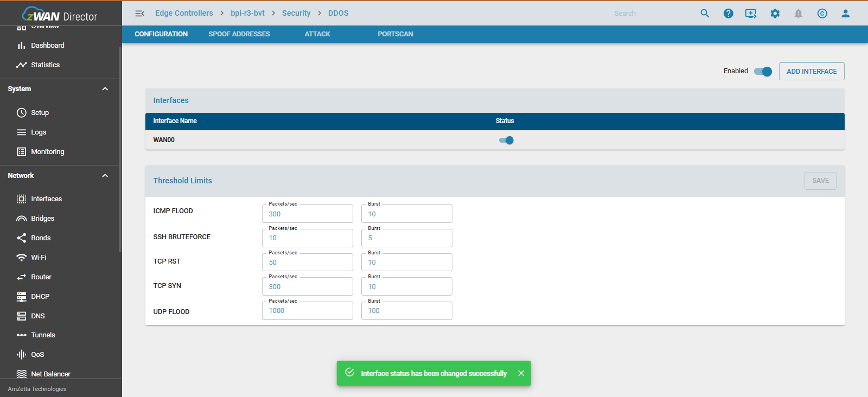Open the notifications bell icon
This screenshot has width=868, height=397.
click(798, 14)
